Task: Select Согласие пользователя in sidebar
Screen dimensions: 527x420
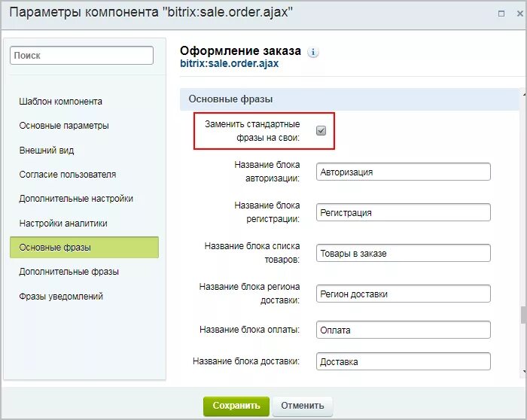Action: click(68, 175)
